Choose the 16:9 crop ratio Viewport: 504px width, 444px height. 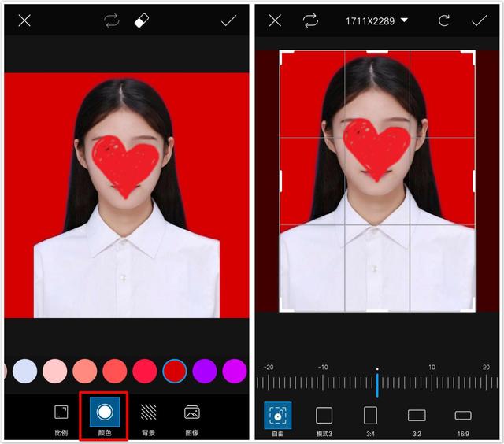463,422
